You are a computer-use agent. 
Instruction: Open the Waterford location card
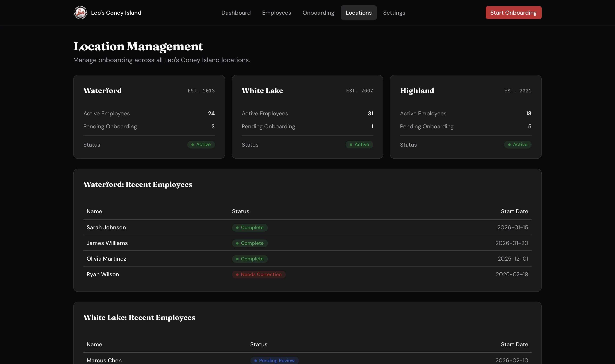[149, 117]
